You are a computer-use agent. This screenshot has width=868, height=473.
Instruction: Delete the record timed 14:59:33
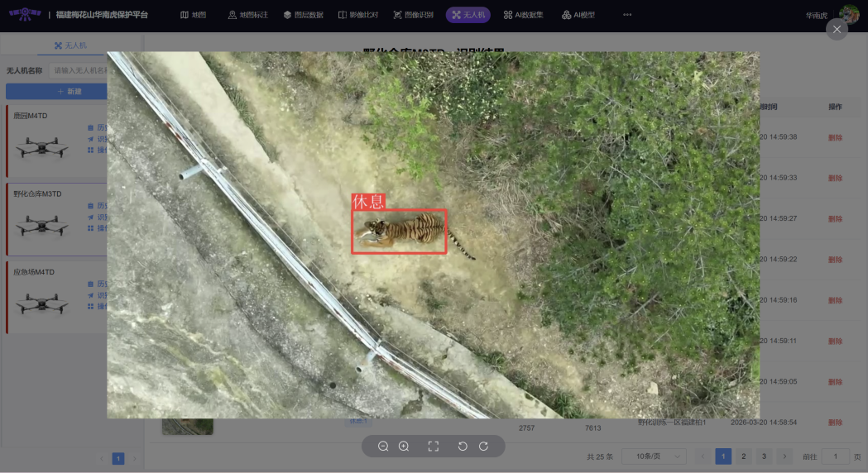pos(835,178)
